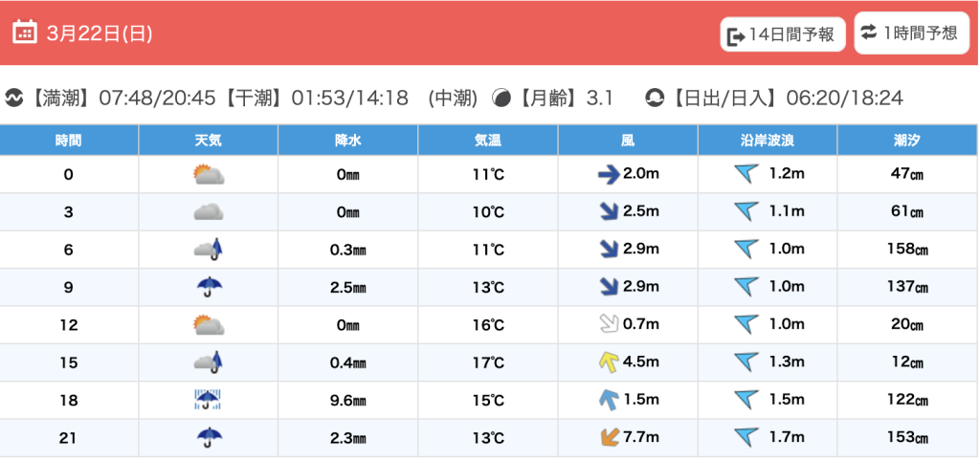Click the moon phase icon before 月齢
The height and width of the screenshot is (460, 980).
[x=501, y=99]
